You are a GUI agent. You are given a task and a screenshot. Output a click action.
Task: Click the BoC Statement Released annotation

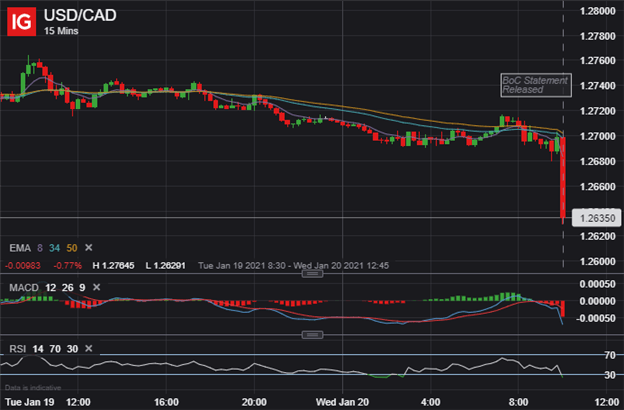click(x=536, y=85)
